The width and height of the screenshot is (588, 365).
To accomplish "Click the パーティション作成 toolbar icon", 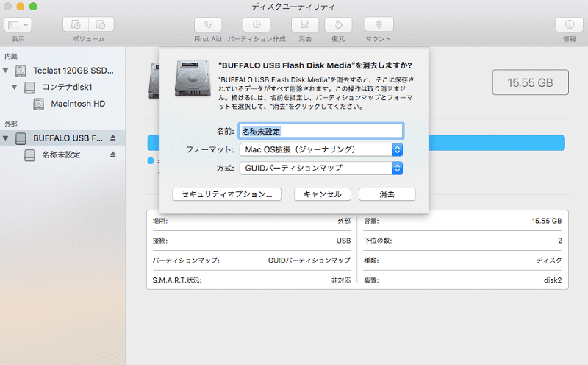I will click(257, 25).
